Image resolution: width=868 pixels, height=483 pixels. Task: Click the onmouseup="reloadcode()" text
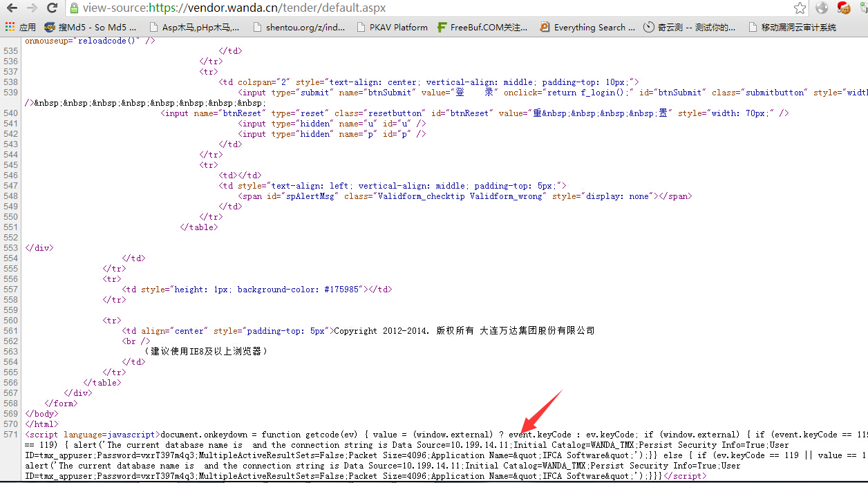90,41
